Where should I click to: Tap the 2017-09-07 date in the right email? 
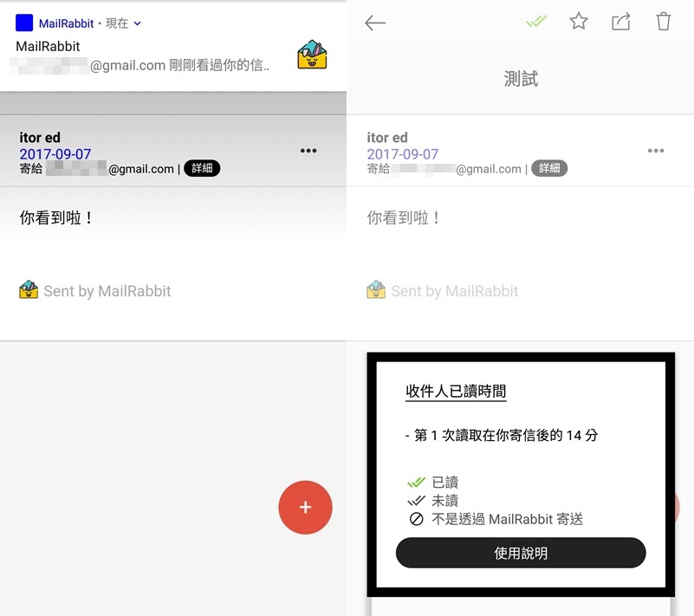402,154
